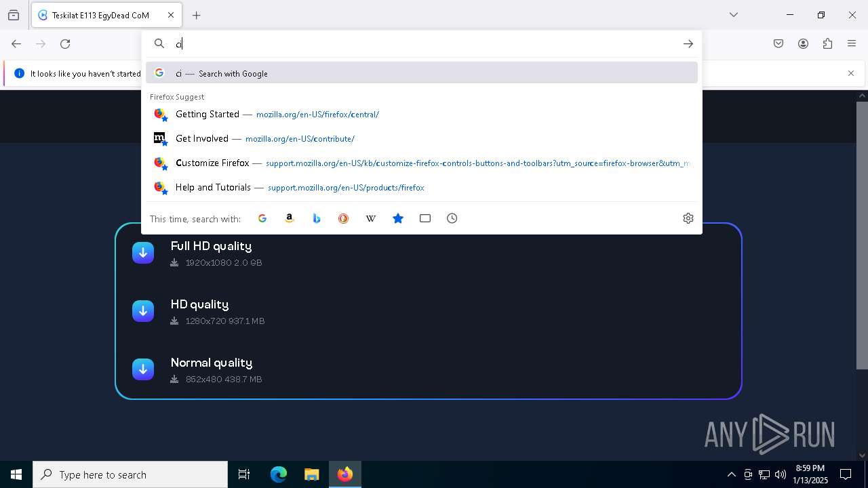Click the '852x480 438.7 MB' text
The height and width of the screenshot is (488, 868).
click(x=224, y=379)
